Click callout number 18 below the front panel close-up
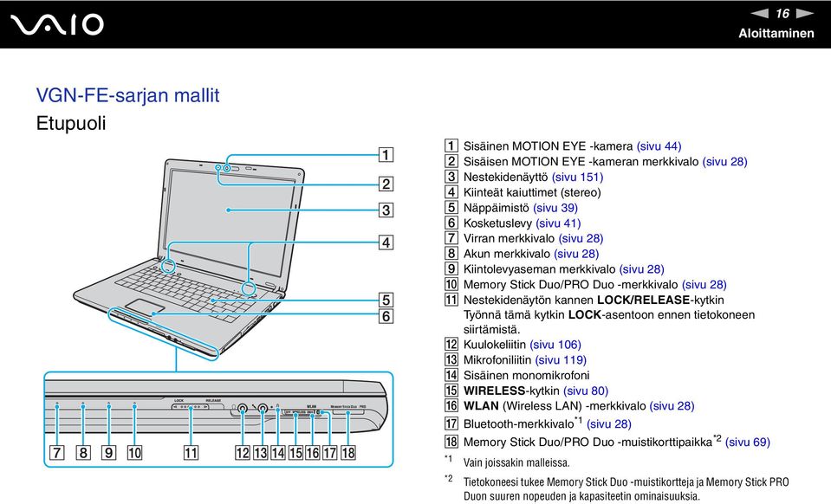831x504 pixels. point(348,453)
